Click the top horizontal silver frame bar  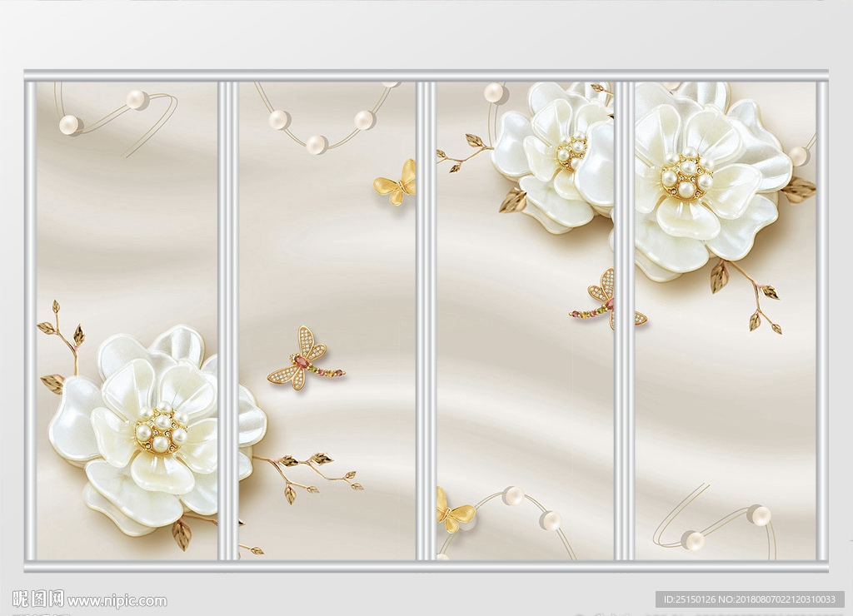tap(426, 75)
